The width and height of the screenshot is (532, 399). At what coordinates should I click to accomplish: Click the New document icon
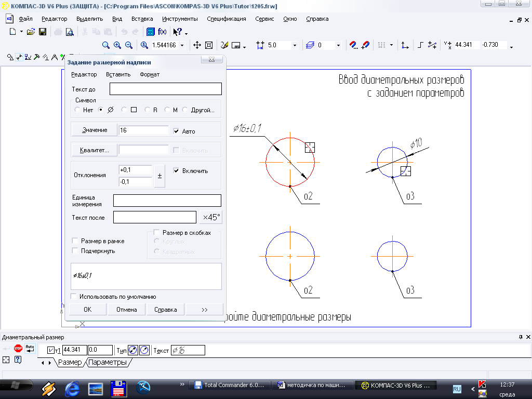pyautogui.click(x=12, y=32)
